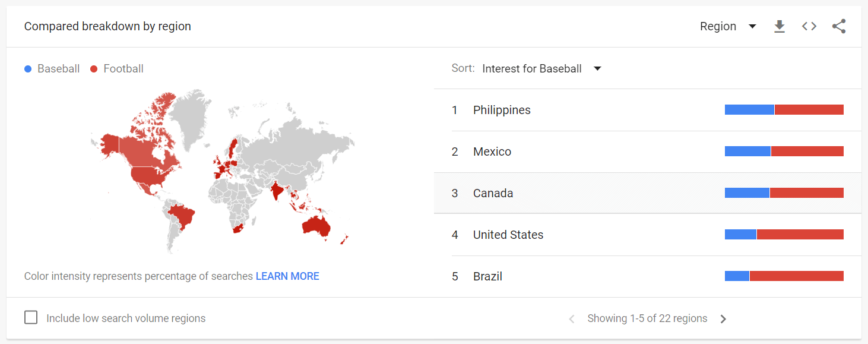
Task: Click the previous page chevron arrow
Action: (x=571, y=318)
